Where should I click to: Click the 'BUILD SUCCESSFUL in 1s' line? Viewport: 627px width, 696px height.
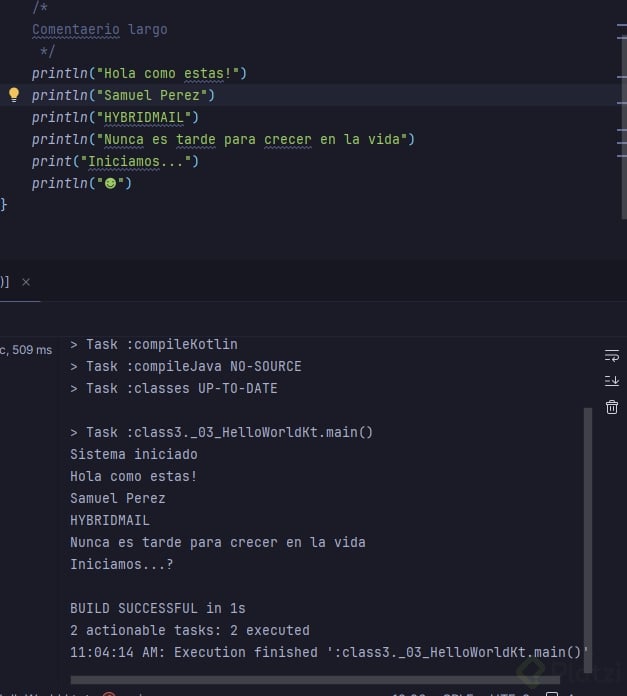(x=157, y=608)
